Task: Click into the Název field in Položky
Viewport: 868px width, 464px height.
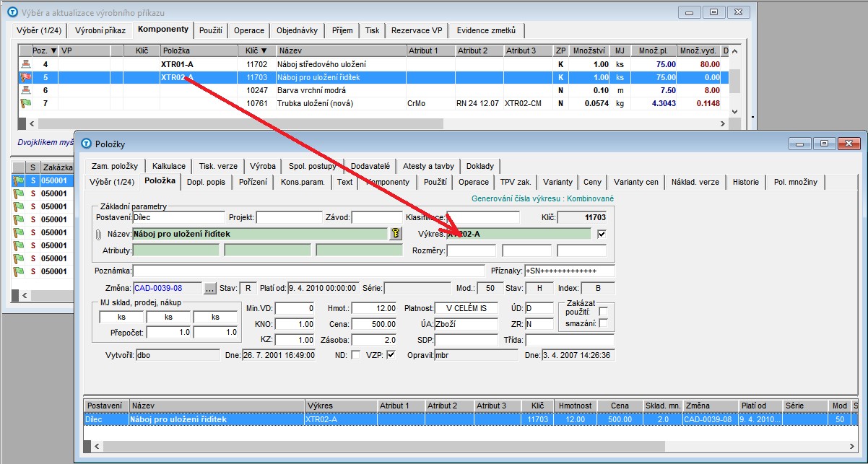Action: point(260,234)
